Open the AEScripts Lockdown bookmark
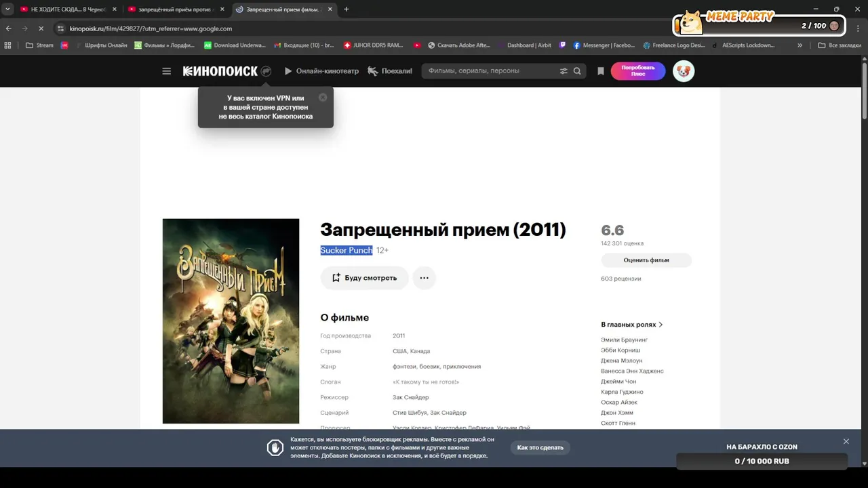Image resolution: width=868 pixels, height=488 pixels. coord(743,45)
